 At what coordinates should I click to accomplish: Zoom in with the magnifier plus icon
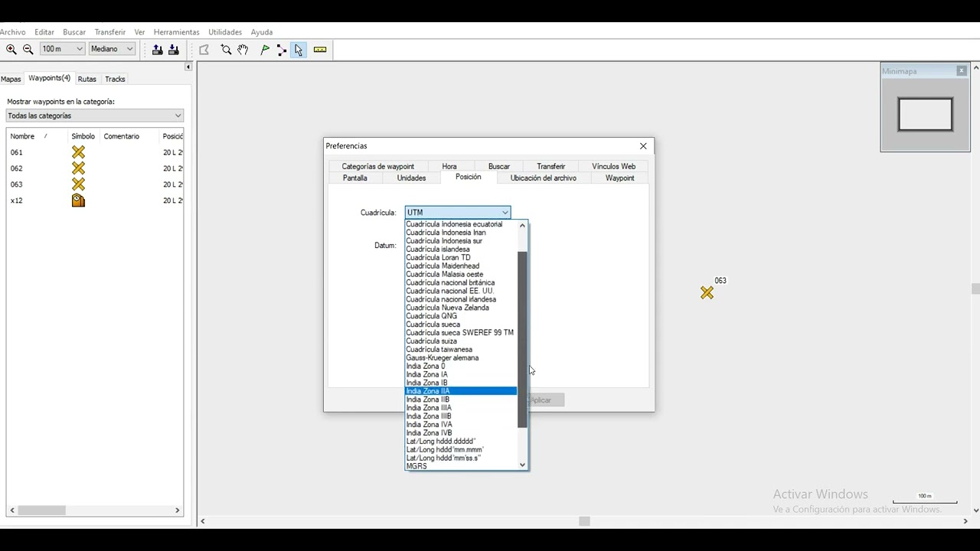pos(11,49)
